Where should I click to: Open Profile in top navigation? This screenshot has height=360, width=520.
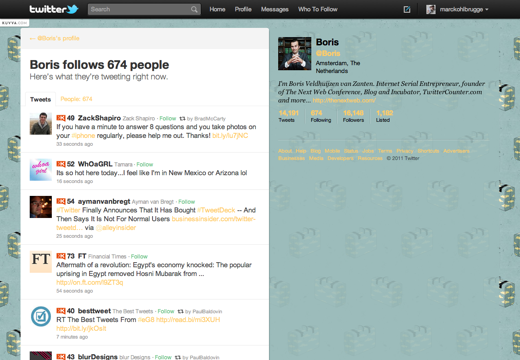pyautogui.click(x=243, y=9)
